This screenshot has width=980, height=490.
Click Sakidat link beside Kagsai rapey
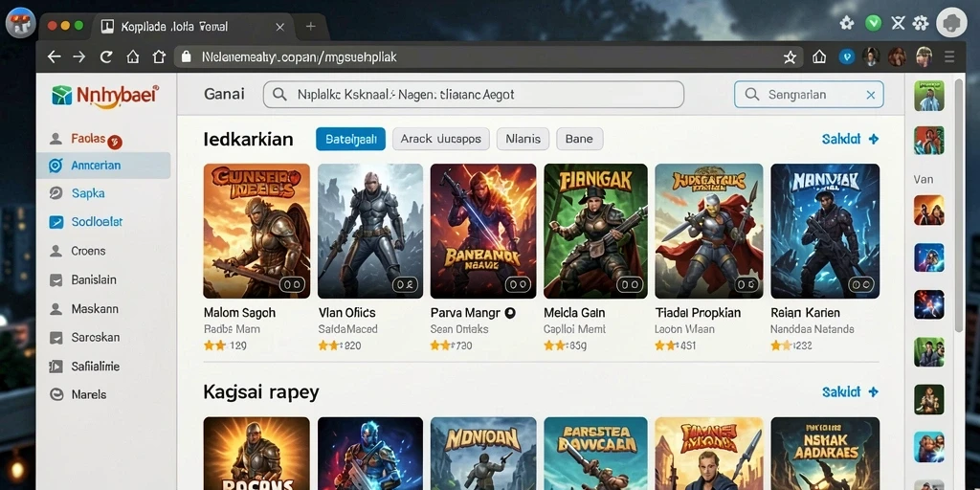point(850,391)
